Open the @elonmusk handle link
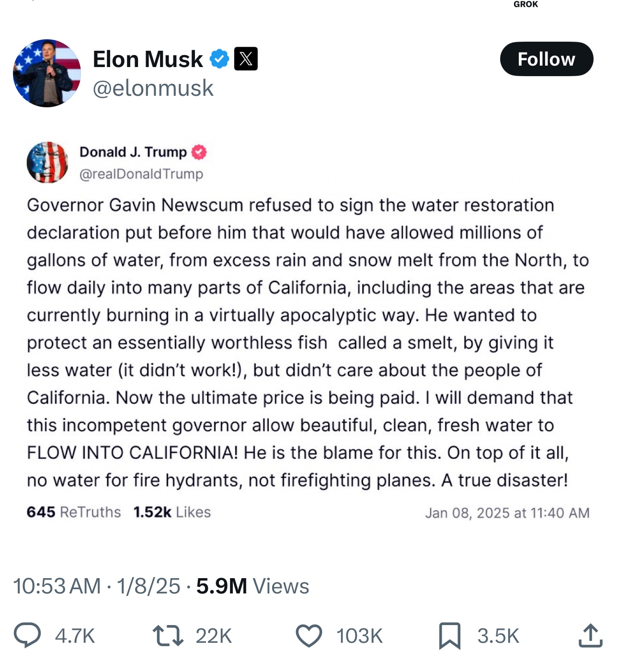This screenshot has height=672, width=618. click(x=153, y=88)
